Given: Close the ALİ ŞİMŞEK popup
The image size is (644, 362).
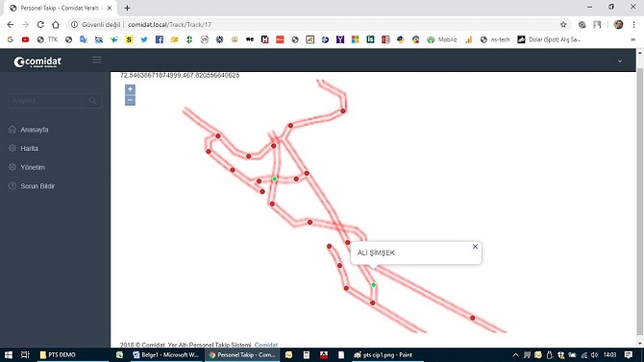Looking at the screenshot, I should pos(475,246).
